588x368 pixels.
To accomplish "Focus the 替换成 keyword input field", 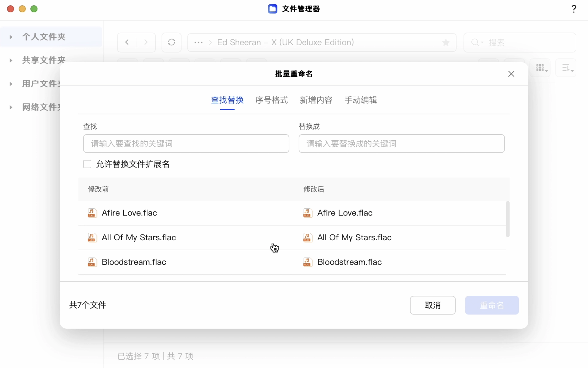I will [x=401, y=144].
